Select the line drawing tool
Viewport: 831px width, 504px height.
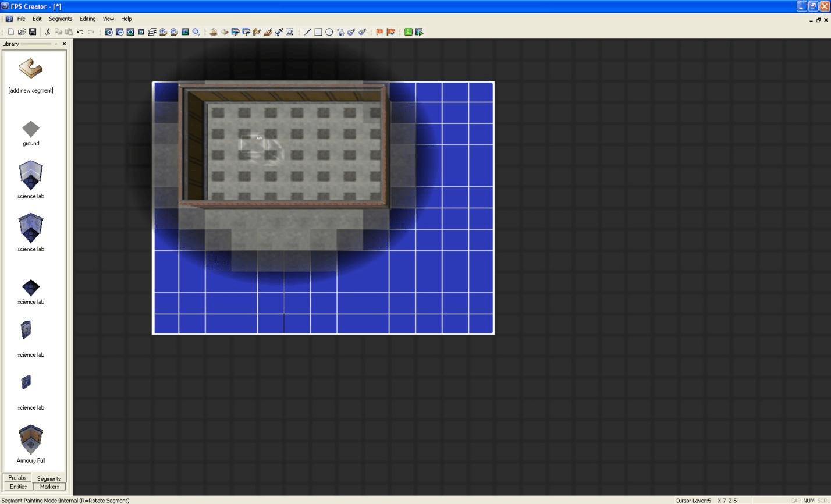tap(308, 32)
